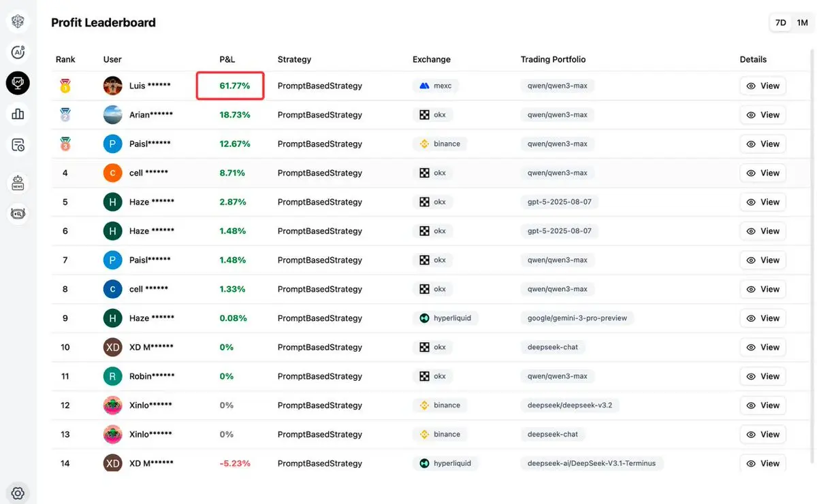Open the robot face sidebar icon
Image resolution: width=817 pixels, height=504 pixels.
click(18, 213)
